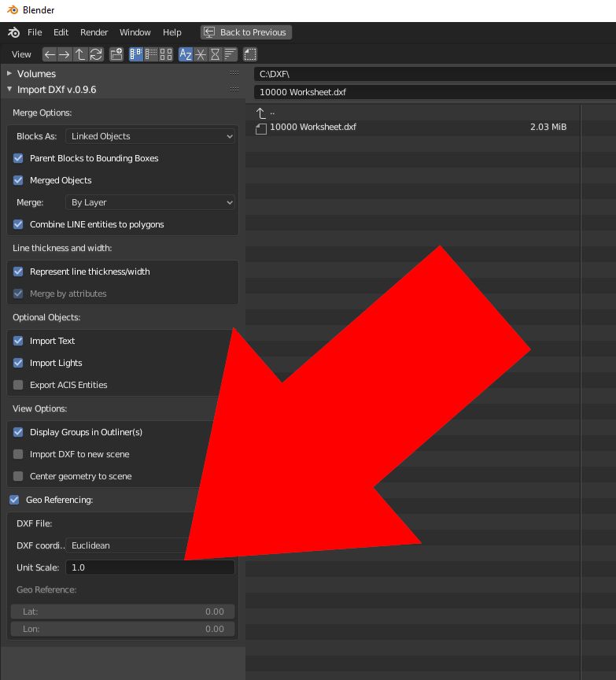Sort files by modification time

pyautogui.click(x=215, y=54)
